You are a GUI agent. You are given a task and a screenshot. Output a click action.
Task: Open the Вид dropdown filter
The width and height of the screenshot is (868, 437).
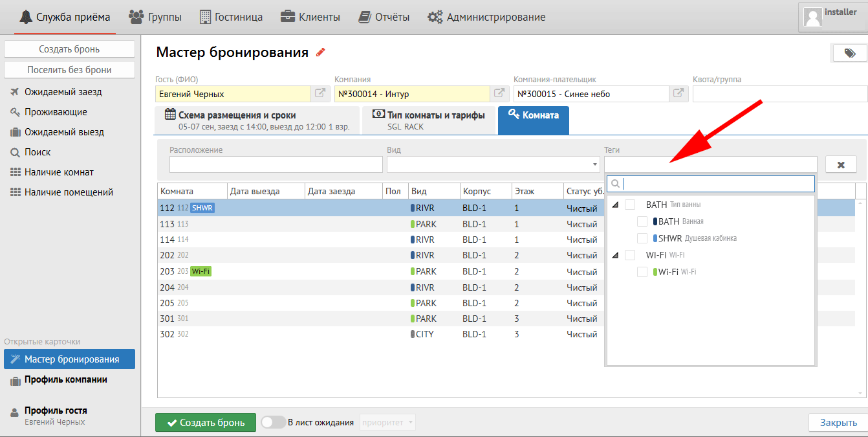(493, 164)
